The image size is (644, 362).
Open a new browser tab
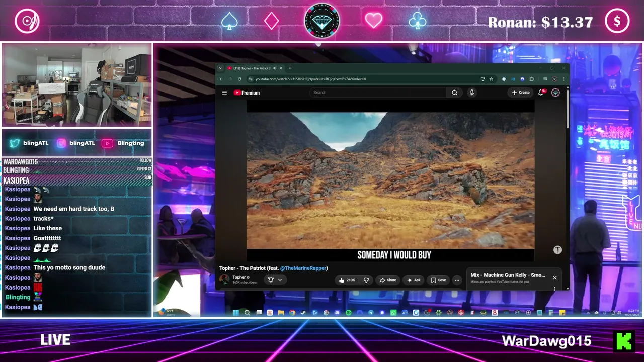point(290,68)
